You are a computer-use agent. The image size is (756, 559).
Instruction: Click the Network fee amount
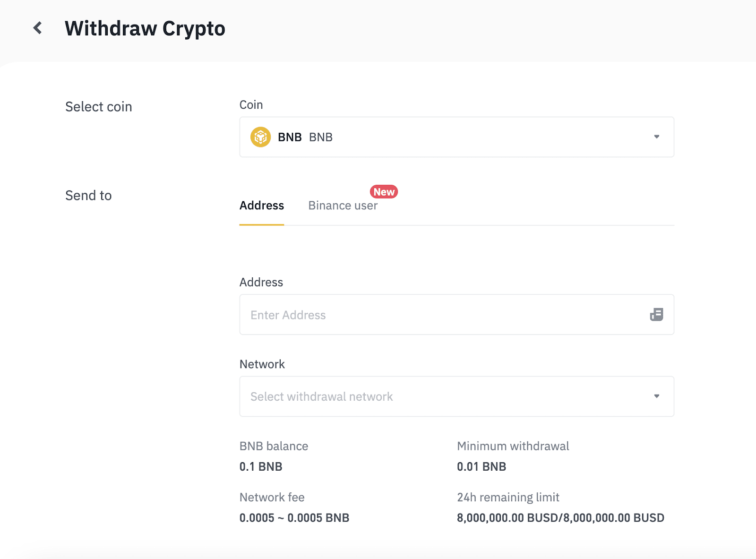coord(294,518)
